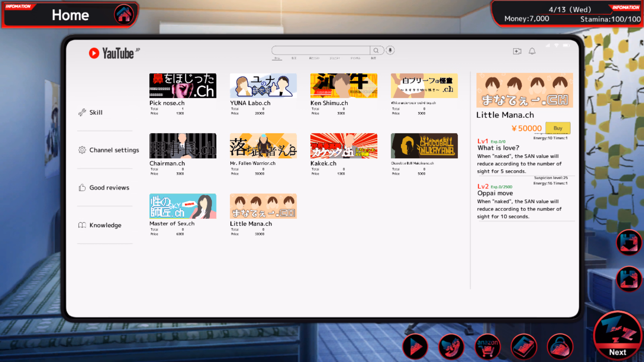This screenshot has width=644, height=362.
Task: Open the bird social media icon
Action: click(x=451, y=347)
